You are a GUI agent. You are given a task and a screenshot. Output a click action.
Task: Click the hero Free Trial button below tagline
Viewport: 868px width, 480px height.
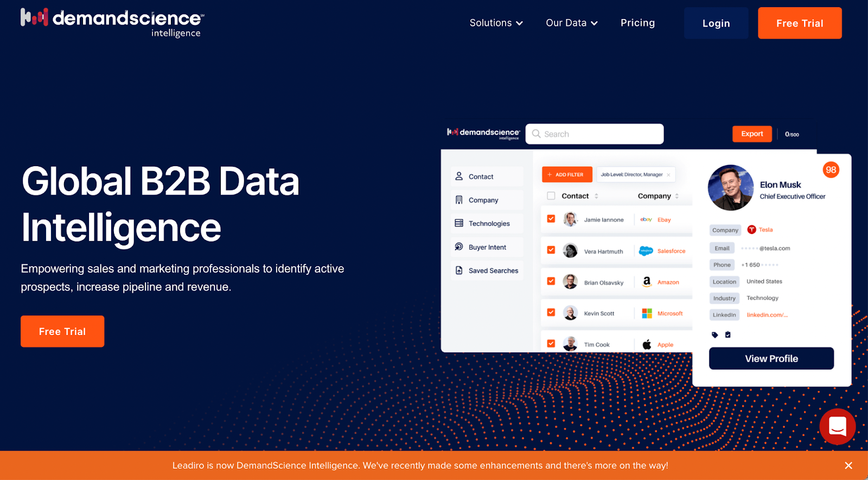62,331
